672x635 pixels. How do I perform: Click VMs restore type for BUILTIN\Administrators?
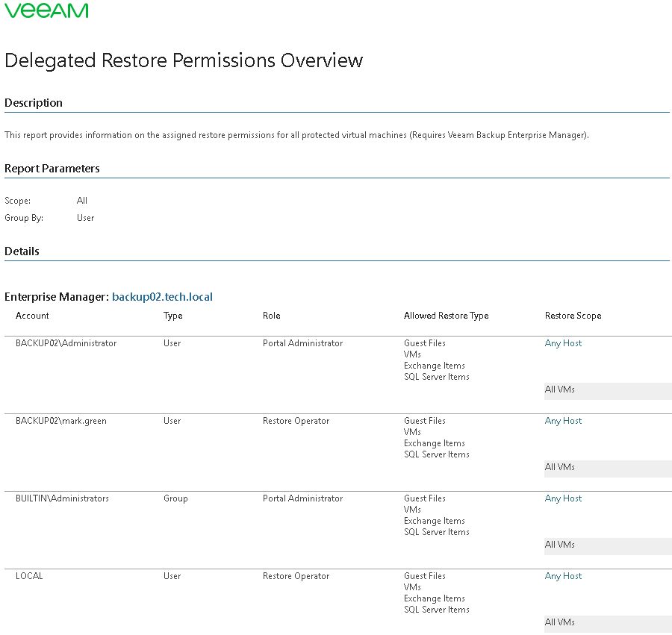412,510
